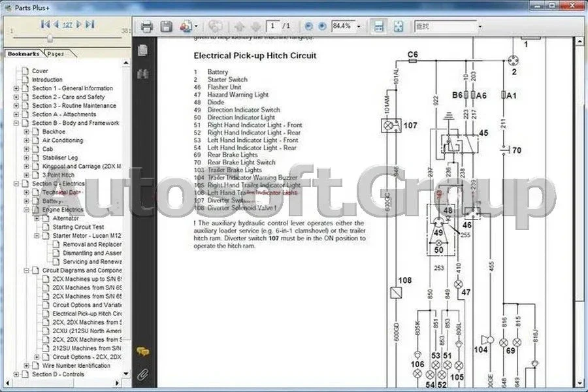Expand Section 1 - General Information

(x=16, y=89)
